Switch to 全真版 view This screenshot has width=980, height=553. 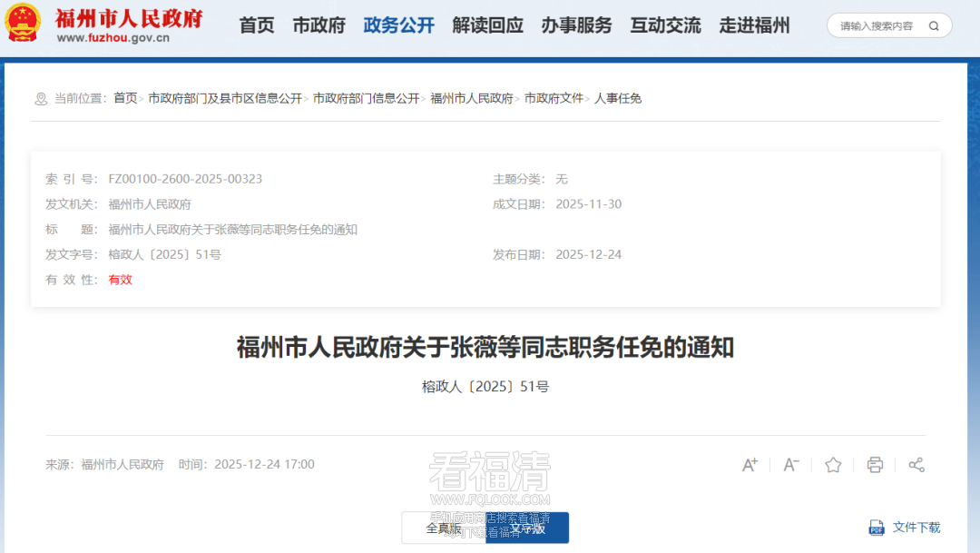[444, 528]
